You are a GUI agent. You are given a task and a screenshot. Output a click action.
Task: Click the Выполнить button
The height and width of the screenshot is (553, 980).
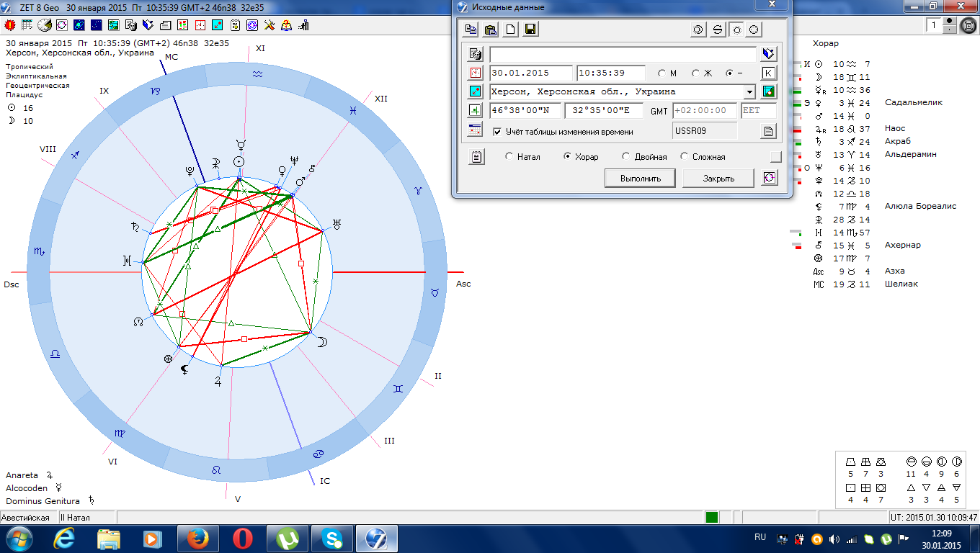coord(641,178)
